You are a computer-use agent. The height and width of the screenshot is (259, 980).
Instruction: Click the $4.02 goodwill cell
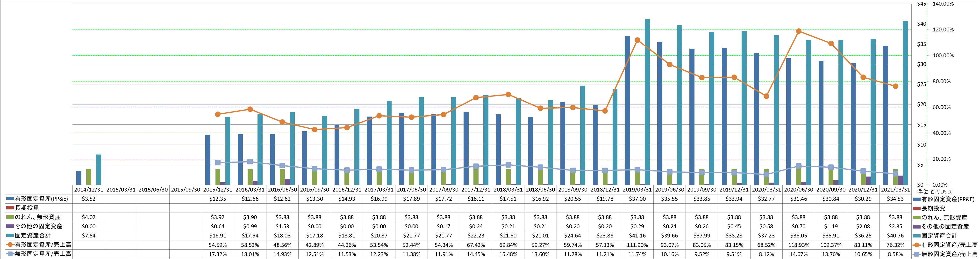[89, 217]
